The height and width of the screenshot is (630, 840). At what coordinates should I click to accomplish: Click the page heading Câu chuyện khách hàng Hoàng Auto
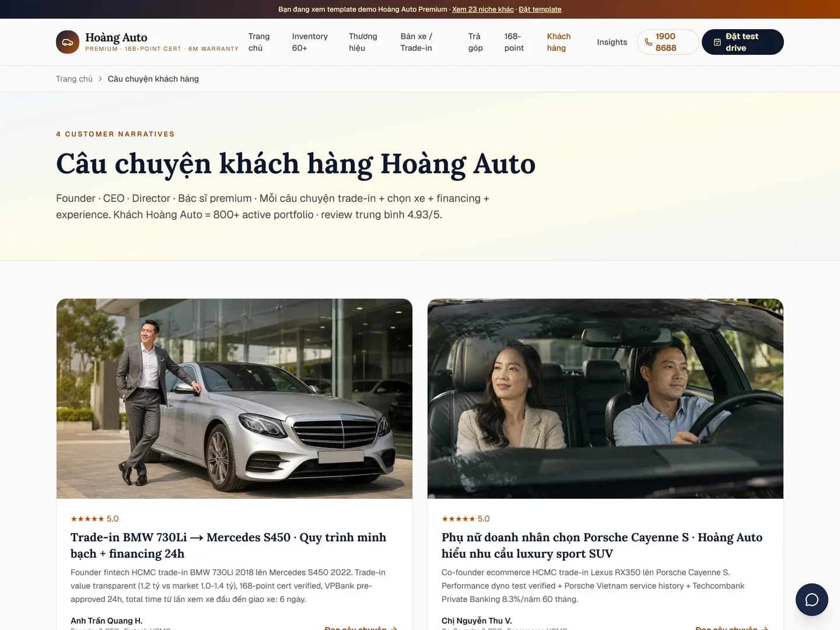(296, 164)
